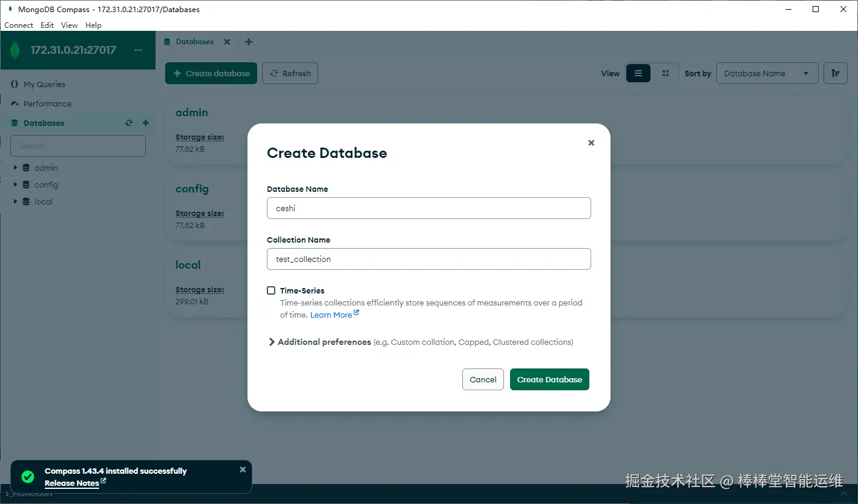The image size is (858, 504).
Task: Open the View menu
Action: point(70,25)
